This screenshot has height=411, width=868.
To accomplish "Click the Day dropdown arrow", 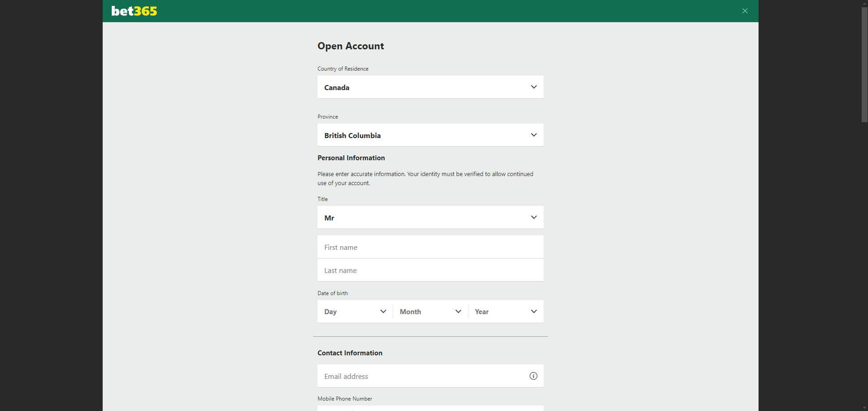I will pos(383,311).
